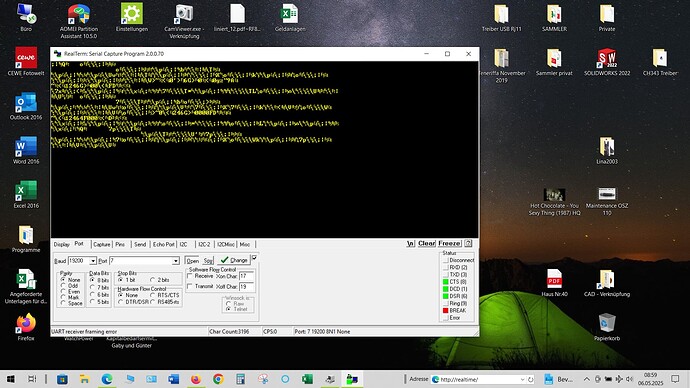
Task: Click the Change button with checkmark
Action: coord(234,260)
